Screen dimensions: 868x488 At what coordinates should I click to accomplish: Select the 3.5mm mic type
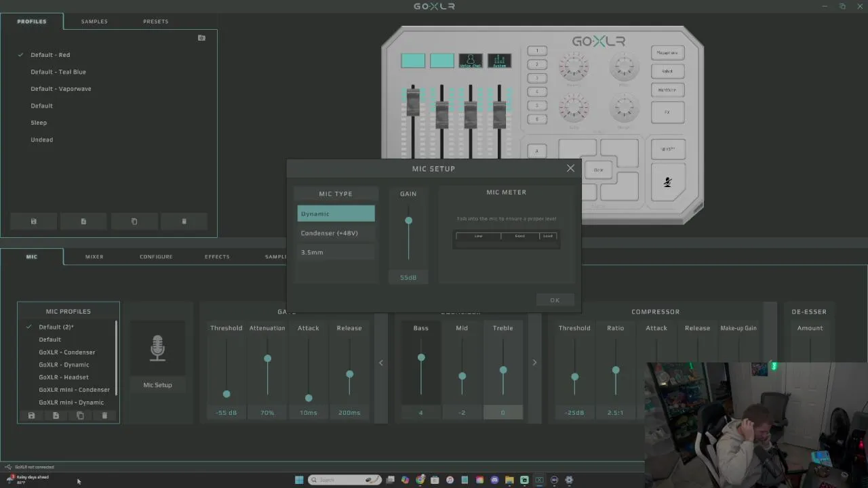click(x=336, y=252)
